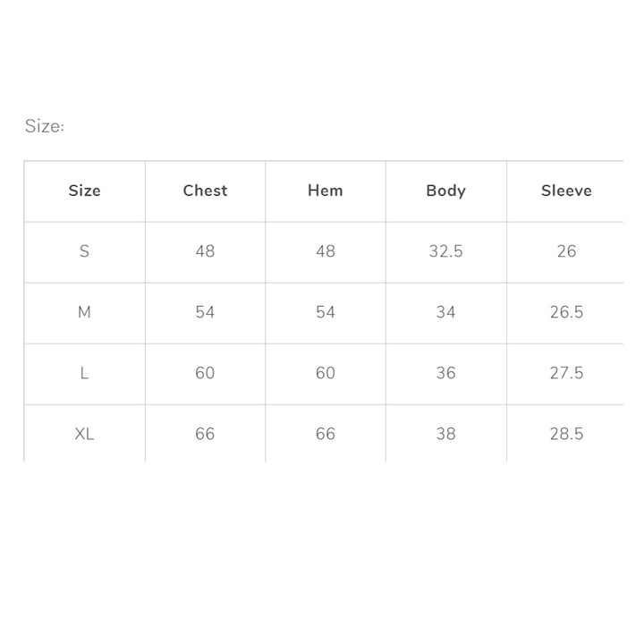Click the S size row label
This screenshot has width=644, height=644.
tap(84, 251)
